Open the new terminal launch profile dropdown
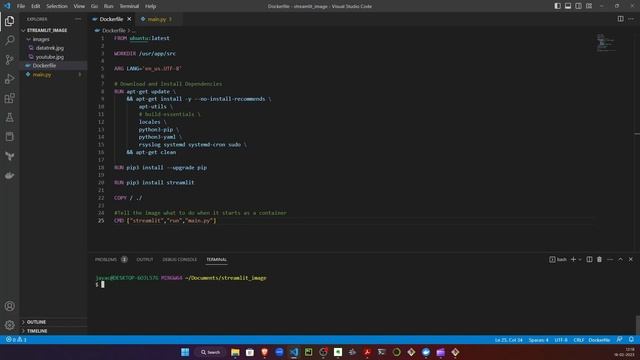Screen dimensions: 640x360 (x=580, y=259)
